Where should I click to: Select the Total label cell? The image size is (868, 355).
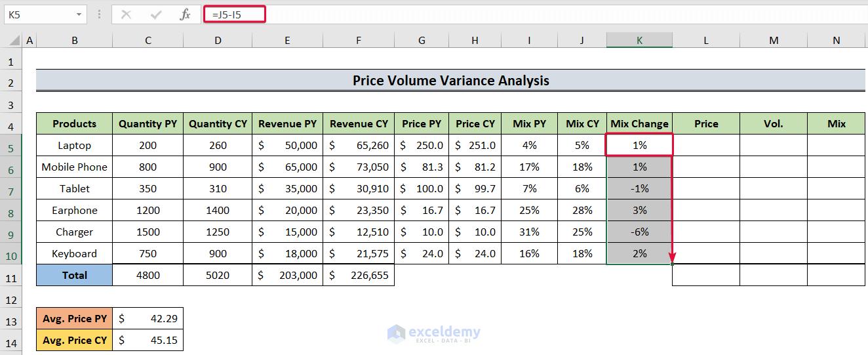(x=74, y=276)
